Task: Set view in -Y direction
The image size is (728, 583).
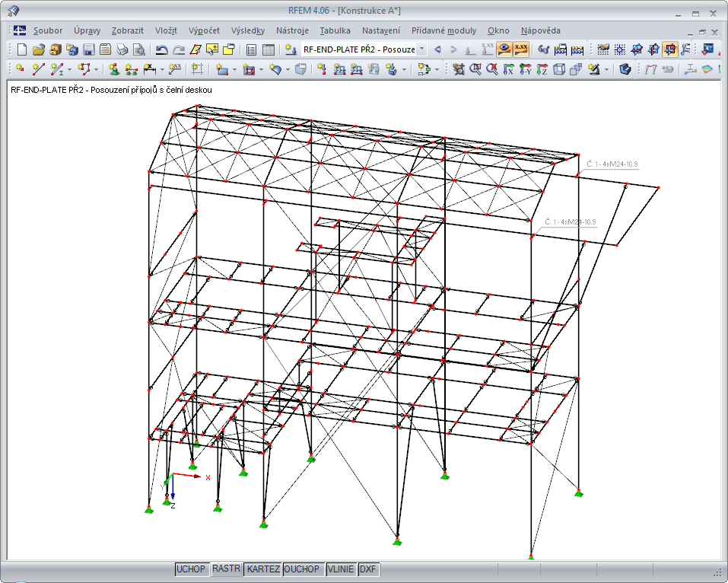Action: [x=526, y=69]
